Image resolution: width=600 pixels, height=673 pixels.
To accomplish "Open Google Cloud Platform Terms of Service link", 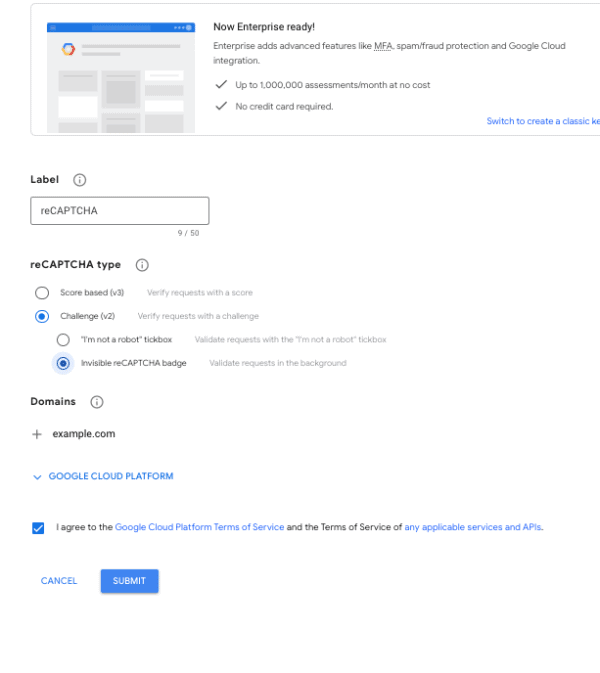I will pos(200,527).
